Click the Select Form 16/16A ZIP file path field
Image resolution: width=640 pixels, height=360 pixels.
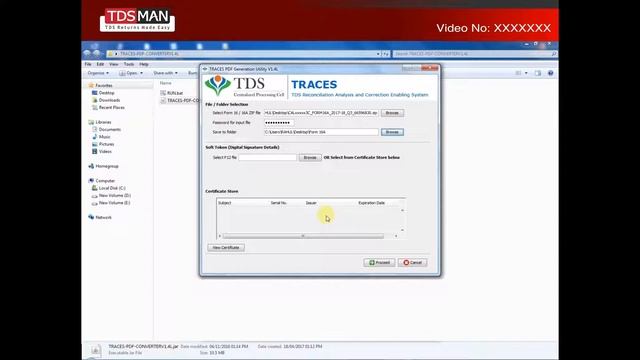tap(321, 113)
